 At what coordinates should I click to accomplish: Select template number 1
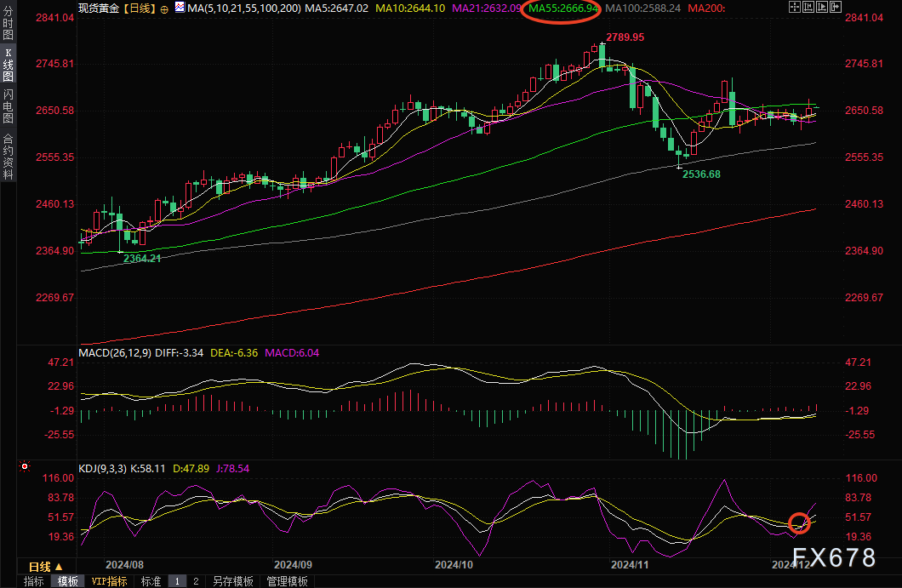click(x=177, y=581)
